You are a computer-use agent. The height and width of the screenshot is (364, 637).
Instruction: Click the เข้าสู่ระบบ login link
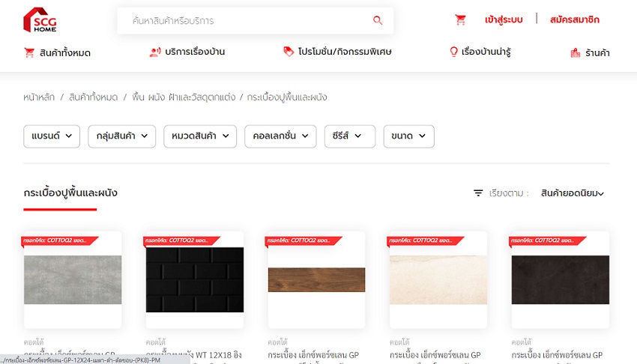(x=504, y=19)
